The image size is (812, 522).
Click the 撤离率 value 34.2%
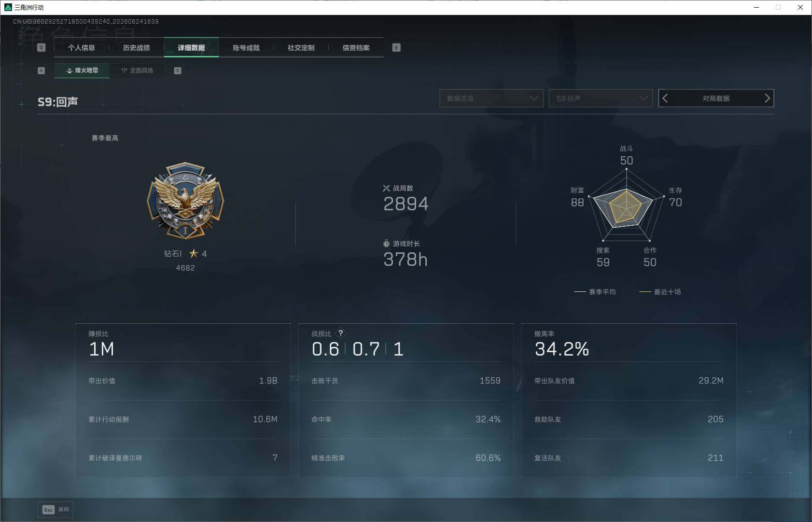pos(562,349)
